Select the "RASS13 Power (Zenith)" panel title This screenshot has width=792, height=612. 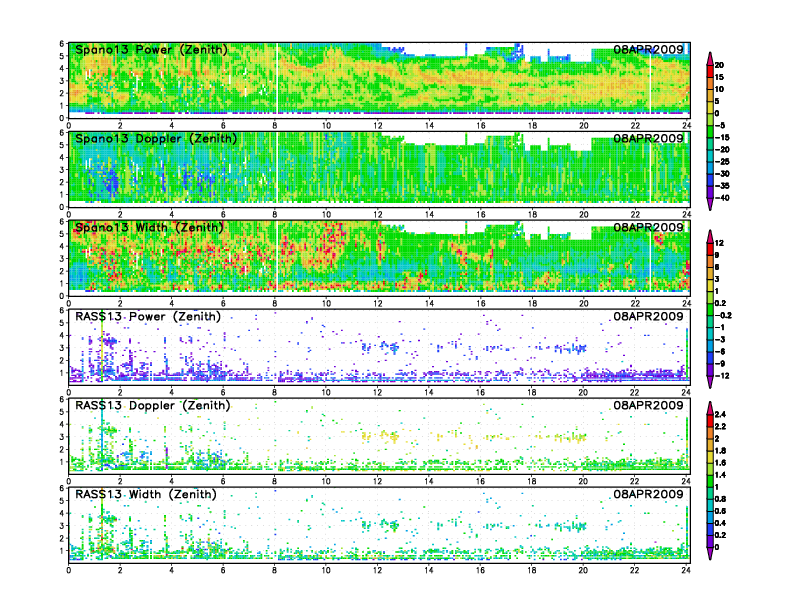tap(147, 317)
